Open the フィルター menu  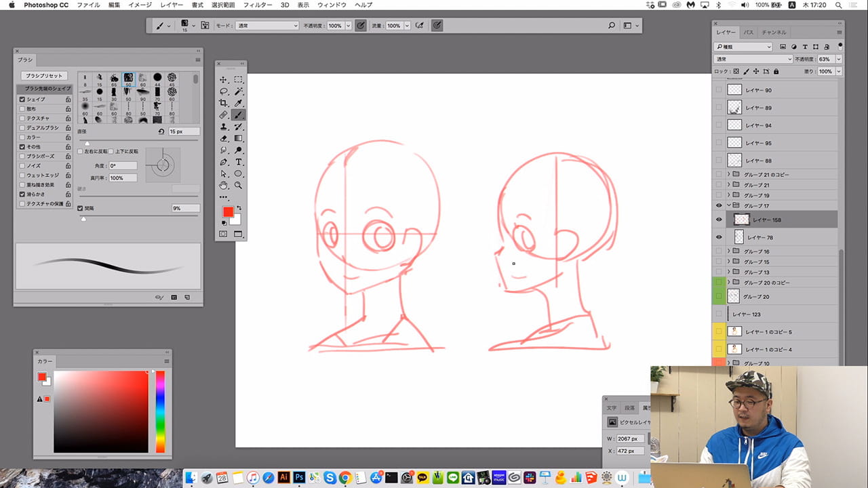click(x=258, y=5)
